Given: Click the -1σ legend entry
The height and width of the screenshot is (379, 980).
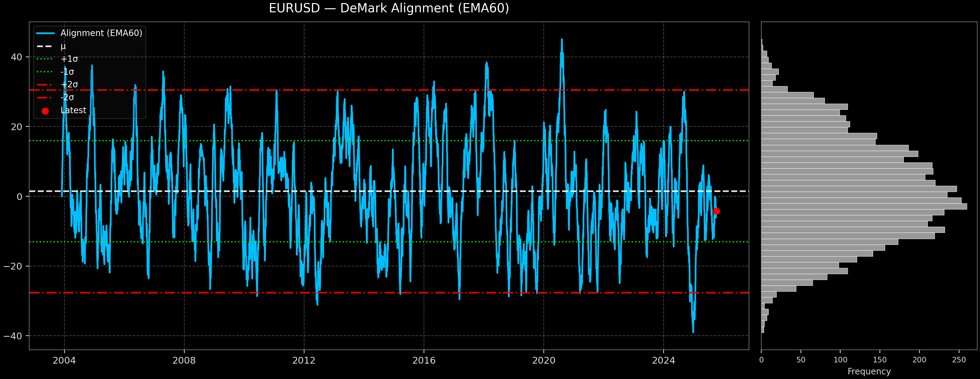Looking at the screenshot, I should 67,72.
